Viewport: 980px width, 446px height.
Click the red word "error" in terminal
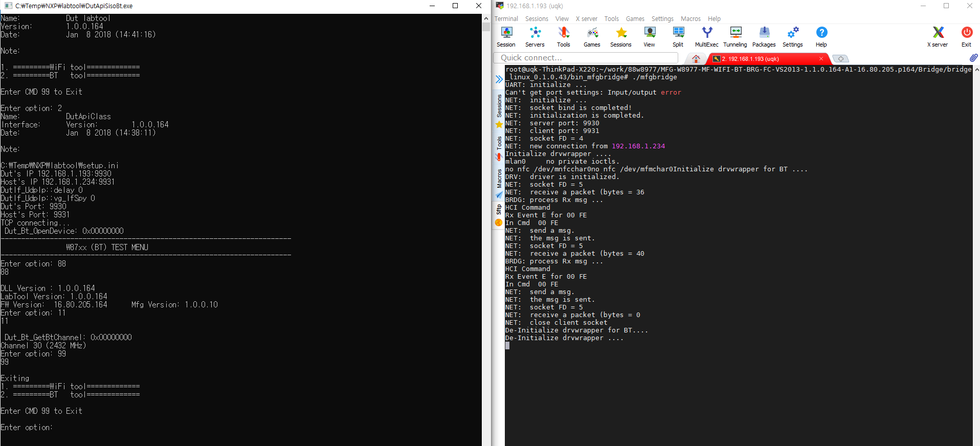[x=671, y=93]
